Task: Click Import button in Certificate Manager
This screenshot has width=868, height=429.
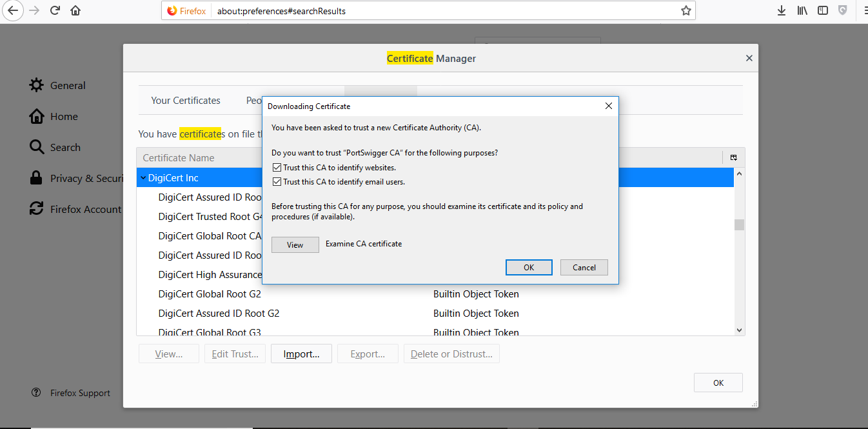Action: click(301, 354)
